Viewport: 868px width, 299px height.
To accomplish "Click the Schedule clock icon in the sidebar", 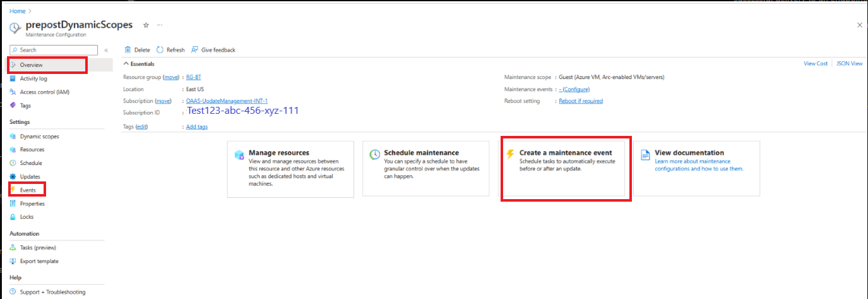I will [13, 163].
